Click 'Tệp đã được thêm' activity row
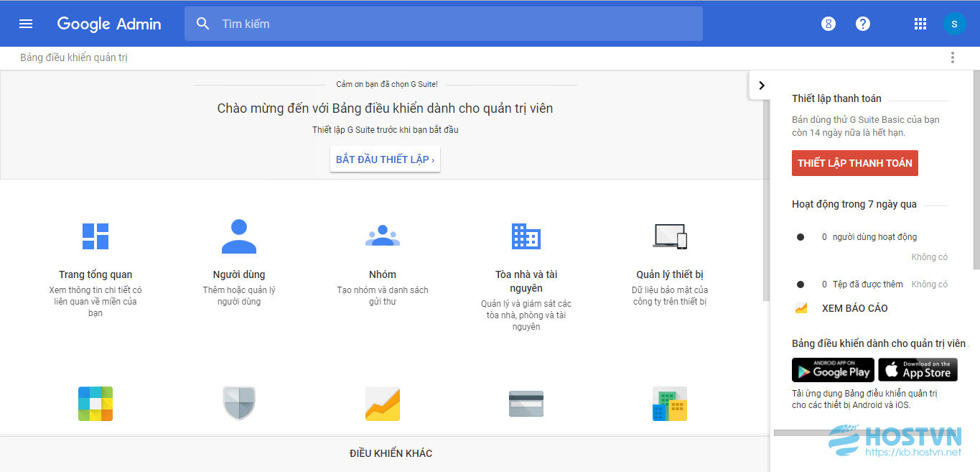 [x=872, y=284]
